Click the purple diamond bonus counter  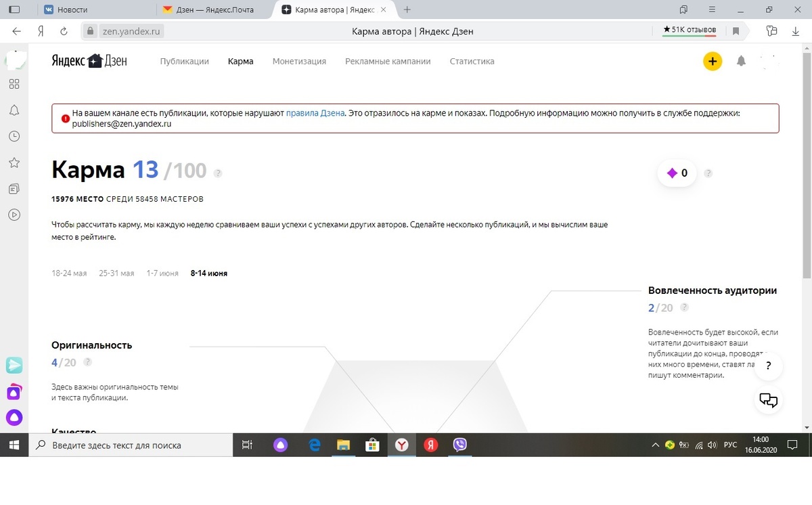pyautogui.click(x=677, y=173)
